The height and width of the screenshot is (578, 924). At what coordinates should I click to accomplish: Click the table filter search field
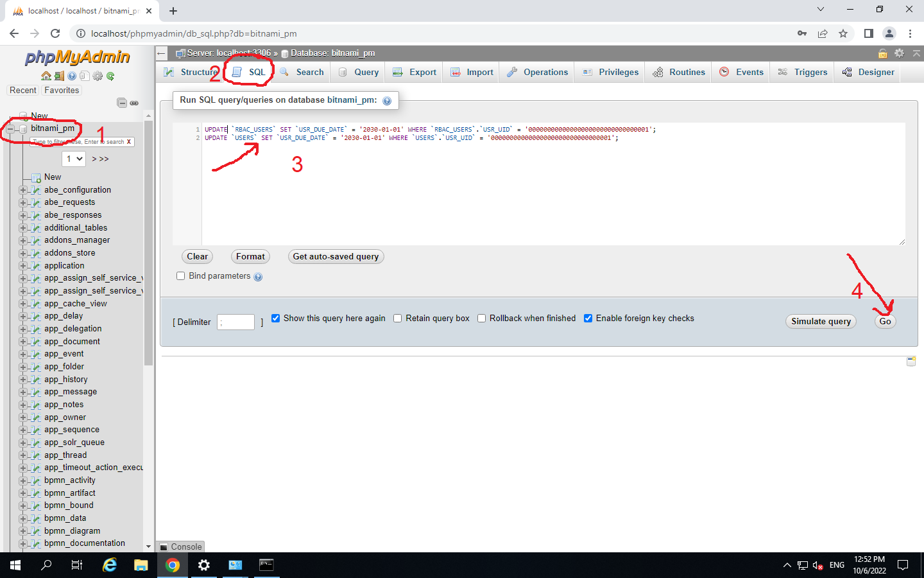click(82, 142)
